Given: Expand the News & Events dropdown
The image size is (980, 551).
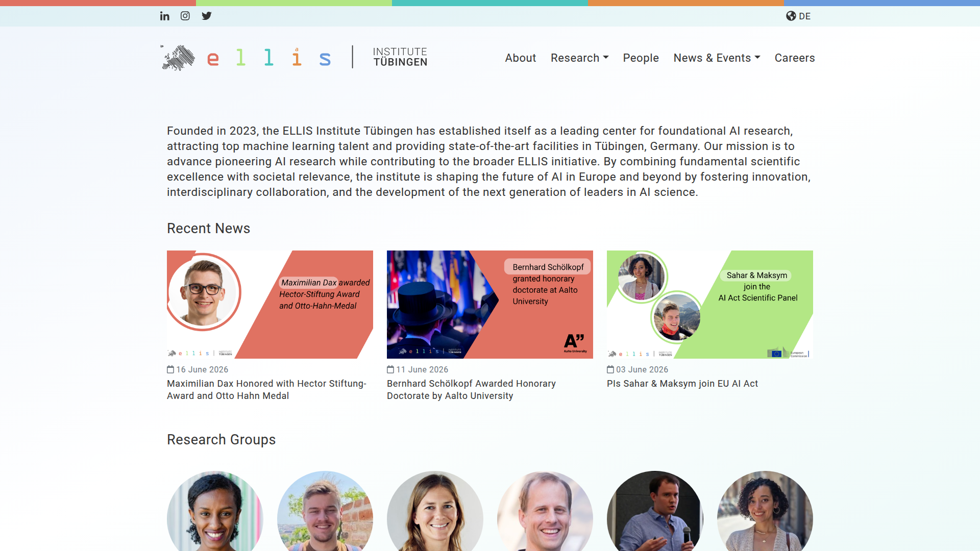Looking at the screenshot, I should coord(717,58).
